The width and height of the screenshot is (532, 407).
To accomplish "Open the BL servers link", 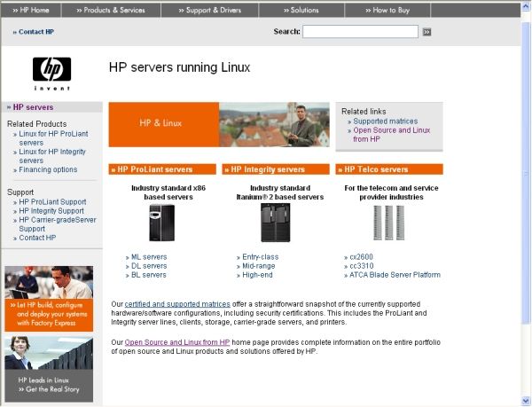I will tap(149, 275).
